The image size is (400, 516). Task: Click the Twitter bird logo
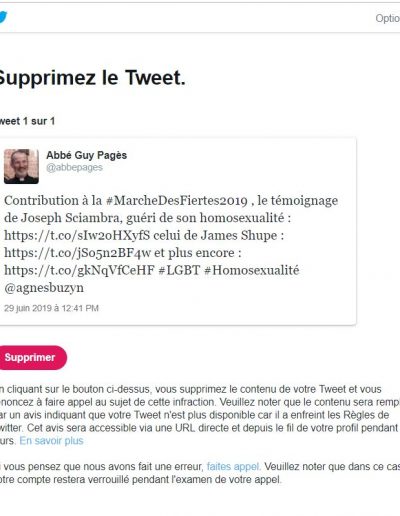3,17
